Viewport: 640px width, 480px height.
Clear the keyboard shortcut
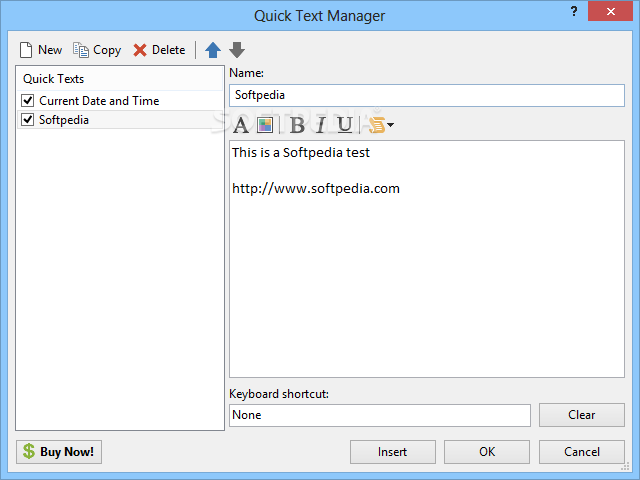pyautogui.click(x=582, y=415)
